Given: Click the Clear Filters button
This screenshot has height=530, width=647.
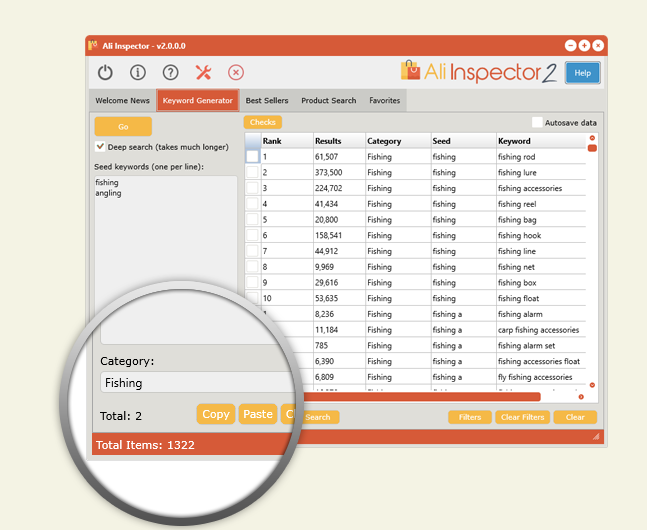Looking at the screenshot, I should point(522,417).
